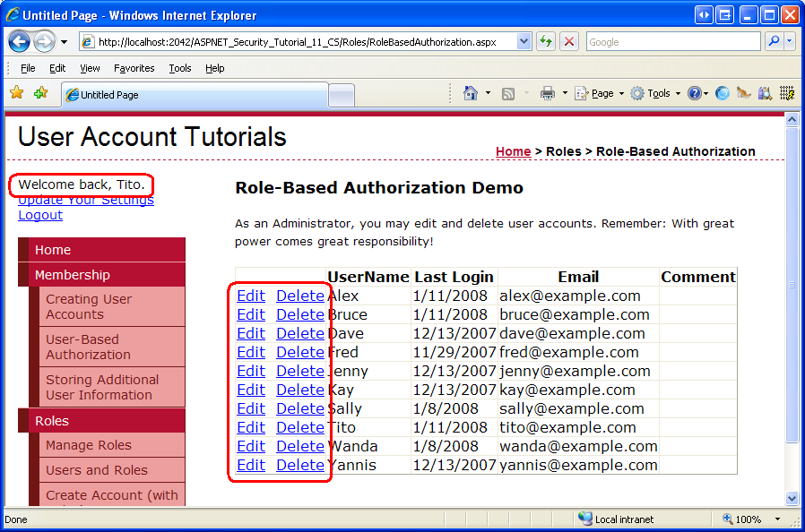
Task: Expand the address bar dropdown arrow
Action: [524, 41]
